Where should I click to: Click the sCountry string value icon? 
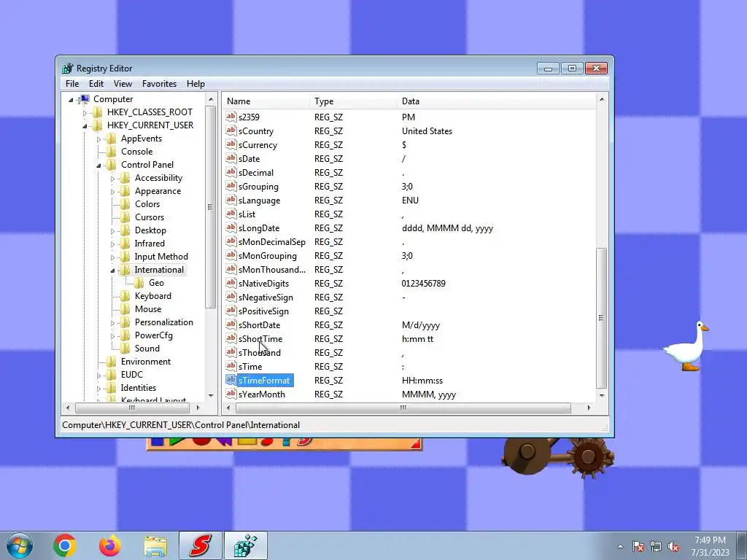point(231,131)
